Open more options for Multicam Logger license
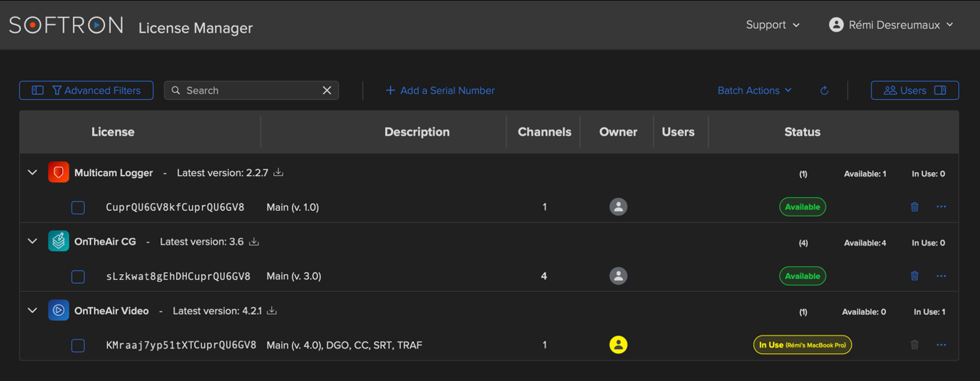 (941, 207)
